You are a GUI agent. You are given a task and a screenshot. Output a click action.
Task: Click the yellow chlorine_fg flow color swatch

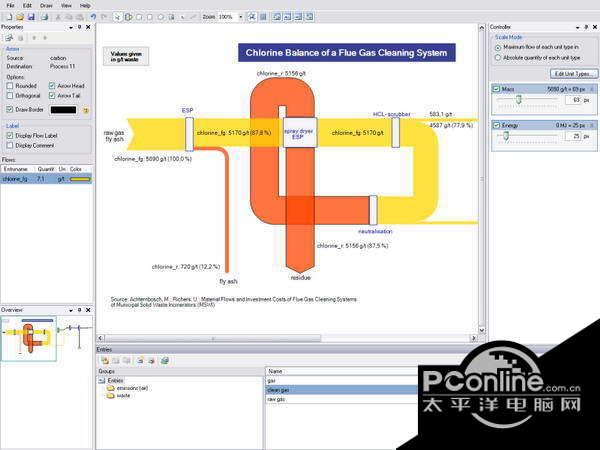pyautogui.click(x=80, y=179)
